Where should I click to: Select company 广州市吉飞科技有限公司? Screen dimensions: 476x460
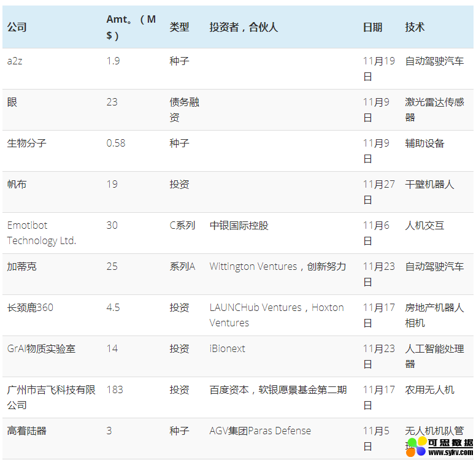coord(52,397)
